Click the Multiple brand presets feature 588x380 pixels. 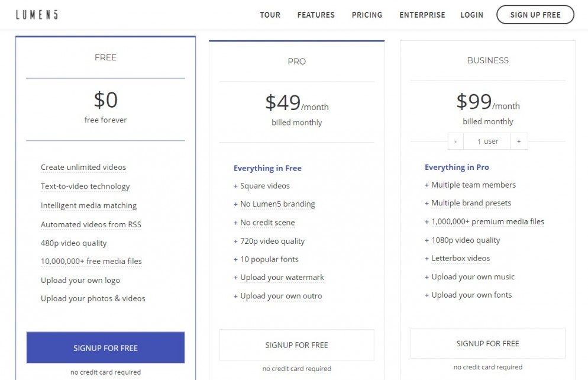click(x=471, y=203)
